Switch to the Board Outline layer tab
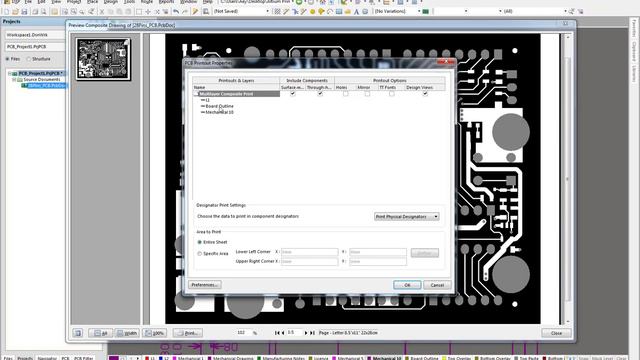The image size is (640, 360). pos(424,358)
